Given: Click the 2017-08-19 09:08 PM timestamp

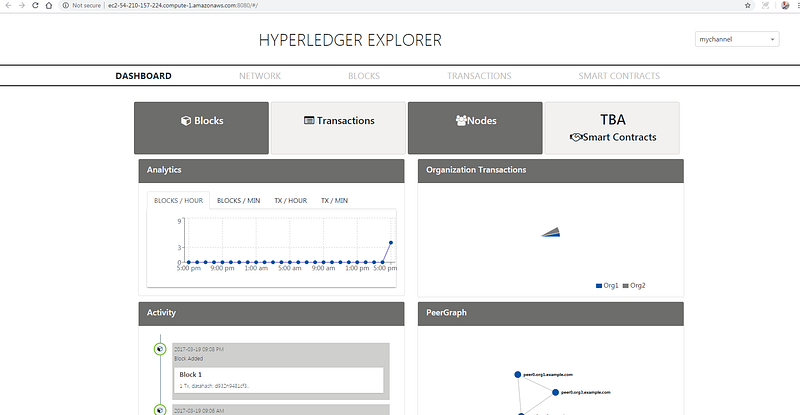Looking at the screenshot, I should (x=199, y=350).
